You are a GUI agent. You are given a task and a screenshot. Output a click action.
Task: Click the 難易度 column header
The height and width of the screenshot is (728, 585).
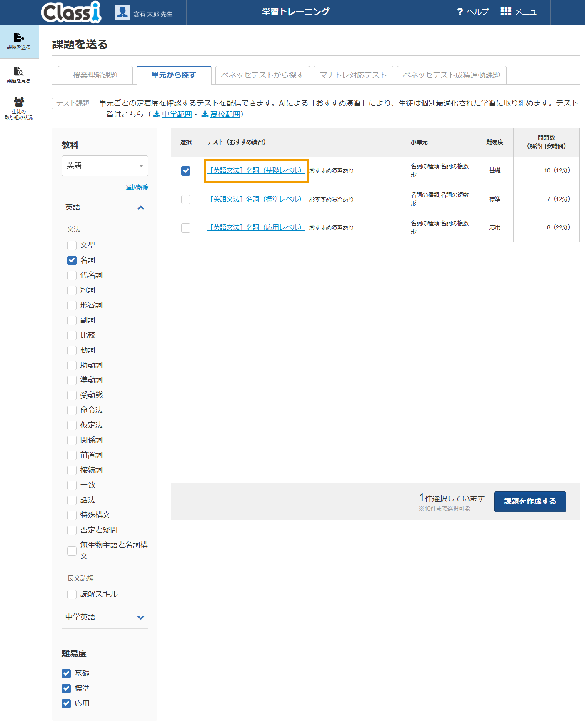[x=495, y=142]
